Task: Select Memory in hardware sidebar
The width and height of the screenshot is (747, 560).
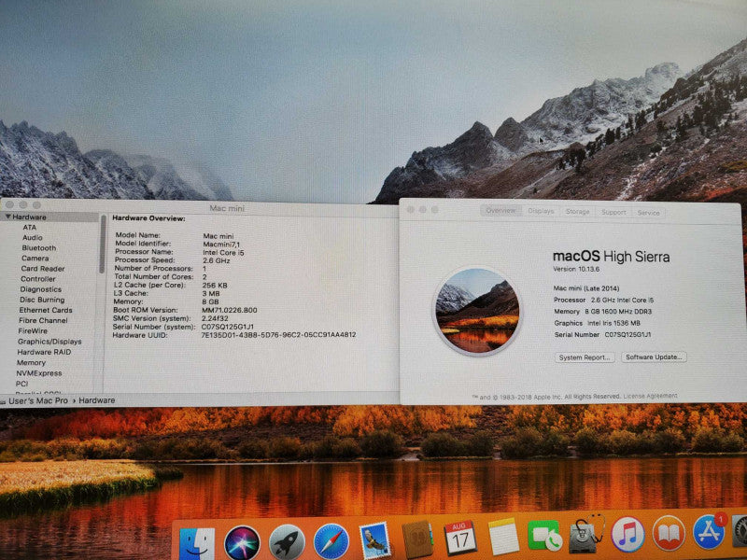Action: click(x=31, y=362)
